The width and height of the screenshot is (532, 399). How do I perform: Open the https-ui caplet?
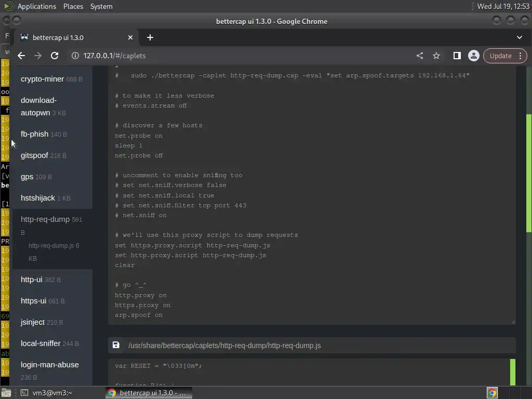tap(51, 301)
